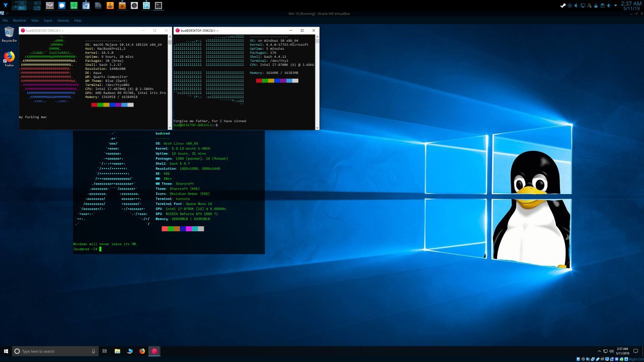Click the Debian logo of the left terminal title
The image size is (644, 362).
pyautogui.click(x=23, y=30)
